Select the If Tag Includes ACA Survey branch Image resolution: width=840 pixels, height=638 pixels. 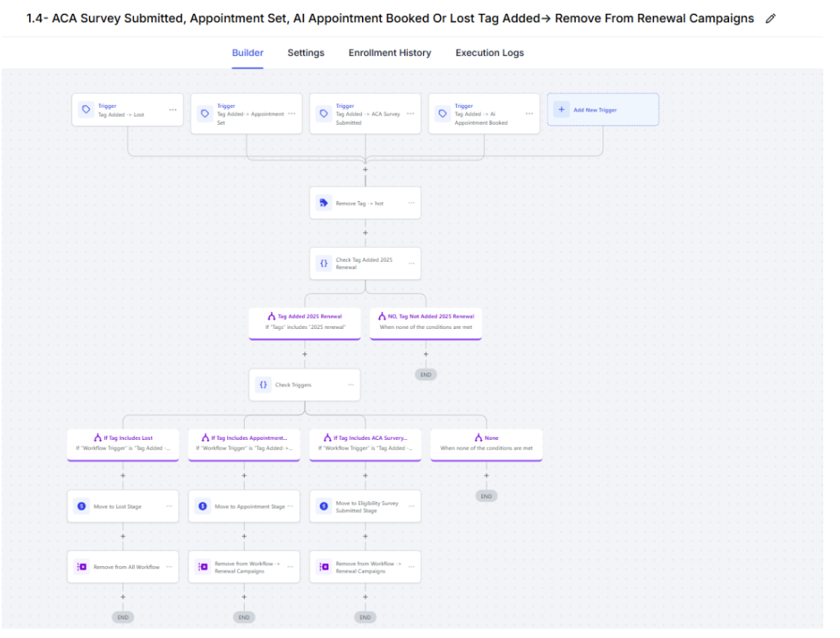click(x=366, y=444)
